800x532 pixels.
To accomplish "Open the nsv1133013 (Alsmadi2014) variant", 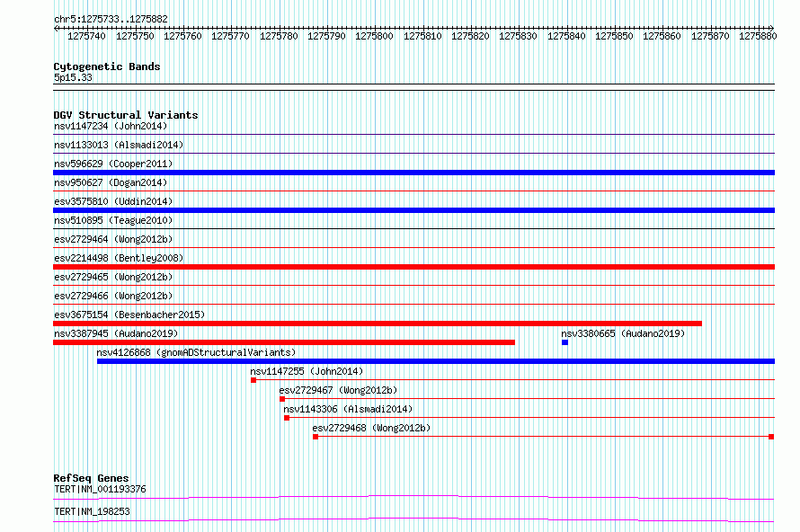I will point(119,145).
